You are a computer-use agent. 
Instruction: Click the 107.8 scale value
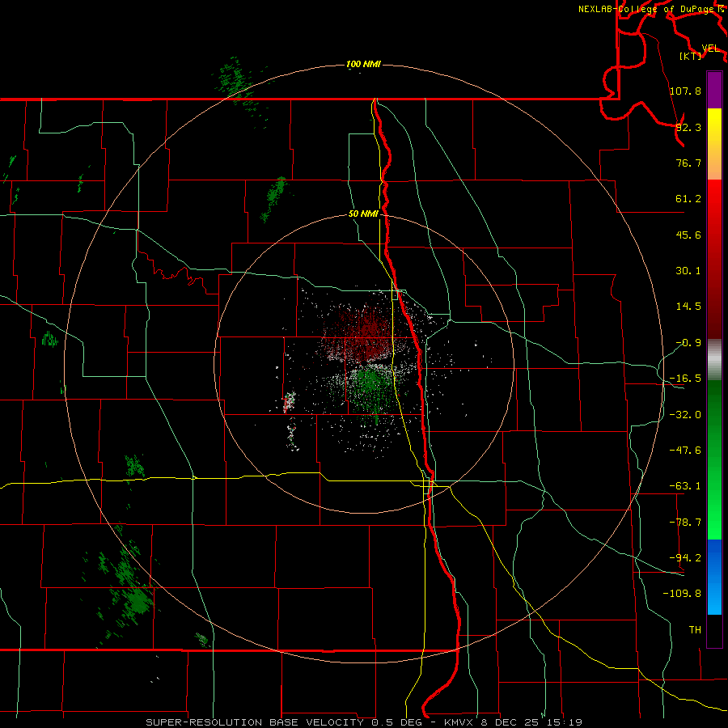point(685,91)
